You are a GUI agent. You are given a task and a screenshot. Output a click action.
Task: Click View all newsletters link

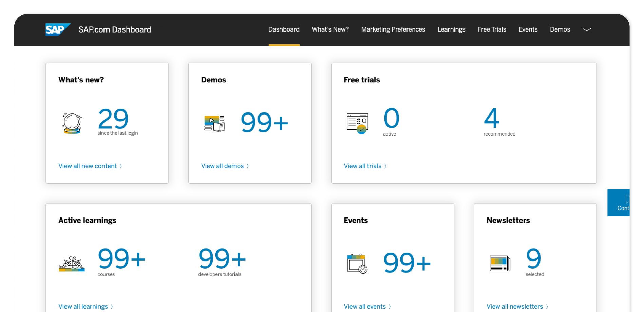[x=517, y=307]
